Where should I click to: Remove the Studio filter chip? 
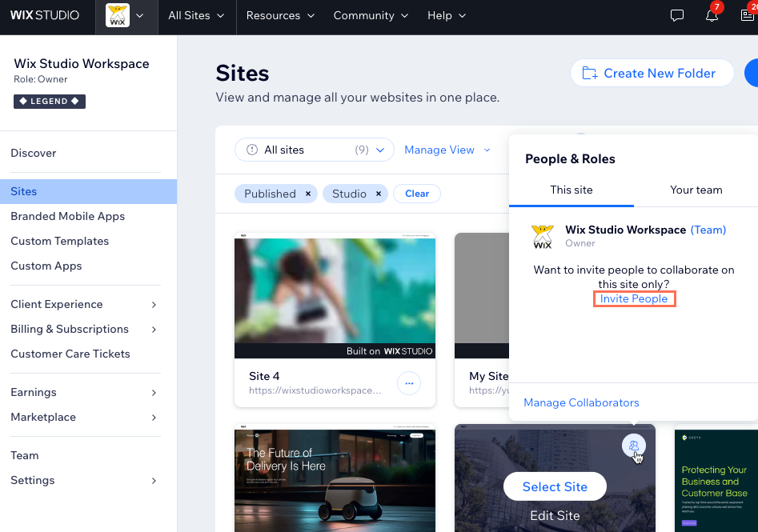(379, 194)
